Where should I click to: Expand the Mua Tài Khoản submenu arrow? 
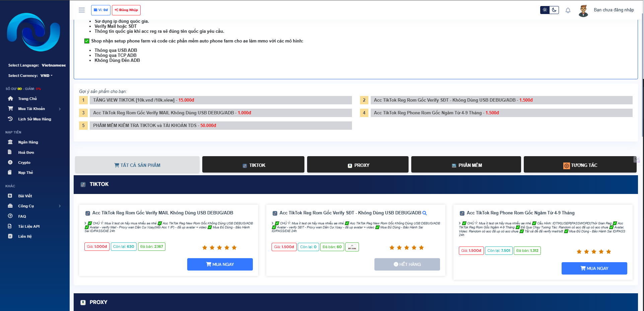60,109
